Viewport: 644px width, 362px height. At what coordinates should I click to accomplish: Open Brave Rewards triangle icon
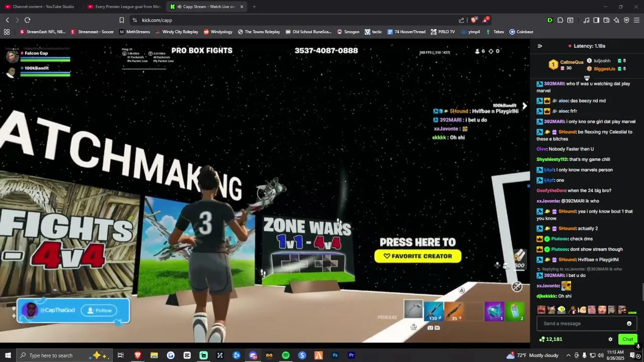point(486,20)
